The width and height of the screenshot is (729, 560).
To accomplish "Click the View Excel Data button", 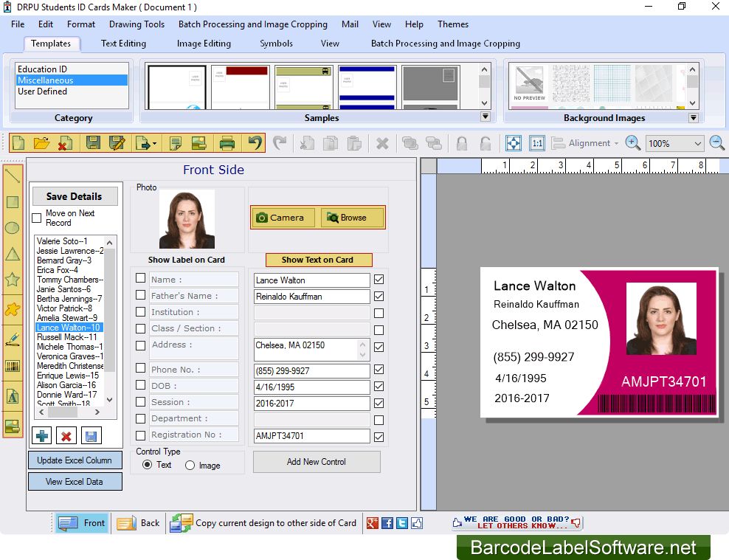I will click(75, 482).
